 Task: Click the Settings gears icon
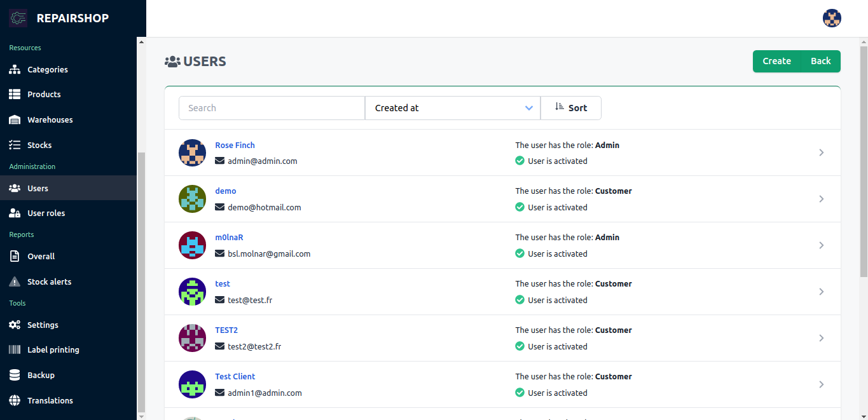pos(15,325)
